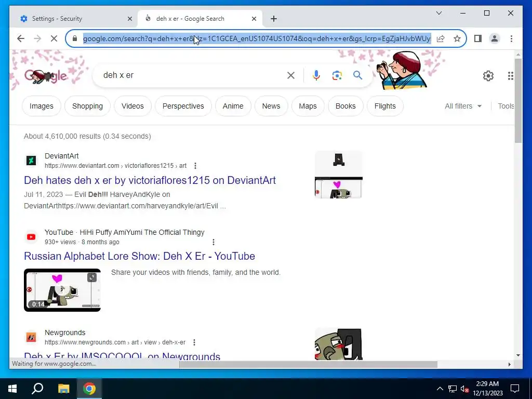Viewport: 532px width, 399px height.
Task: Click the deviantart.com breadcrumb URL
Action: (x=116, y=166)
